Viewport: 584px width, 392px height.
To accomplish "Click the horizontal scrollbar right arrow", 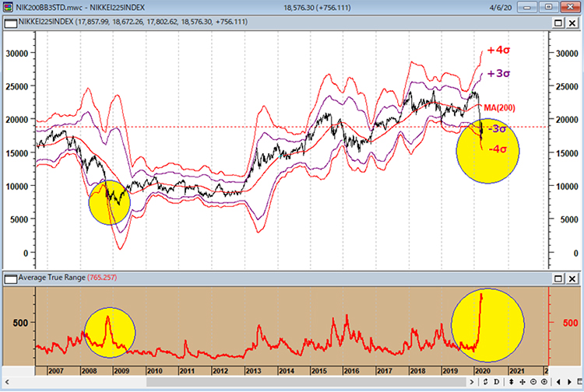I will 471,382.
